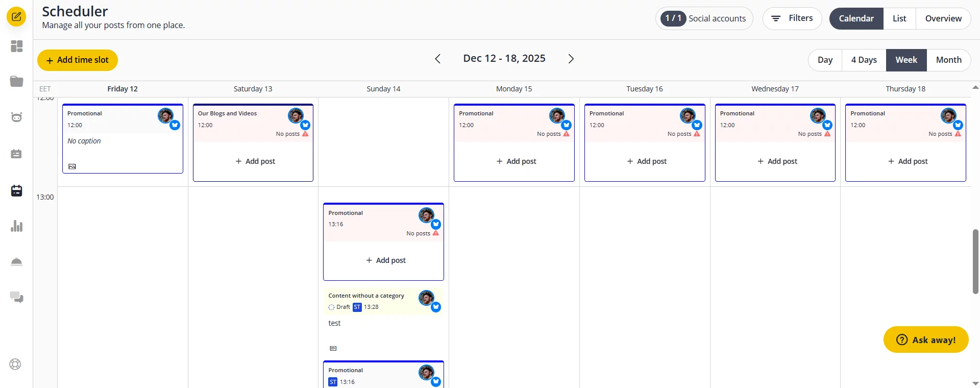Open the service bell icon in sidebar
Image resolution: width=980 pixels, height=388 pixels.
point(16,262)
